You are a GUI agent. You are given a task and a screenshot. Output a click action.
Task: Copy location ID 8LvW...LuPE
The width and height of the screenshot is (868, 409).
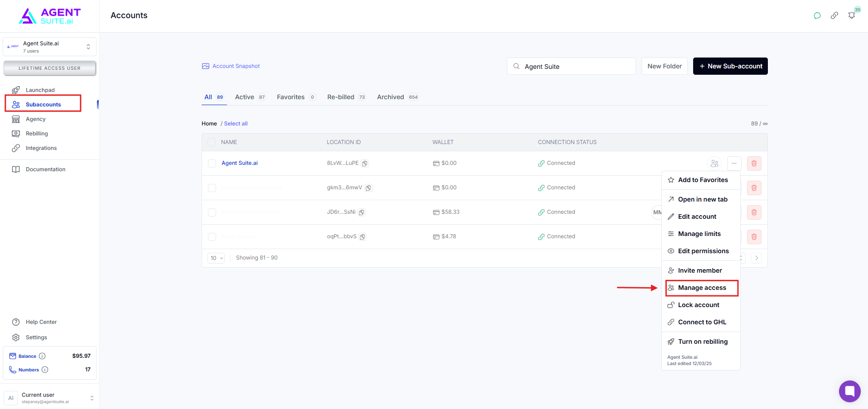pos(365,164)
